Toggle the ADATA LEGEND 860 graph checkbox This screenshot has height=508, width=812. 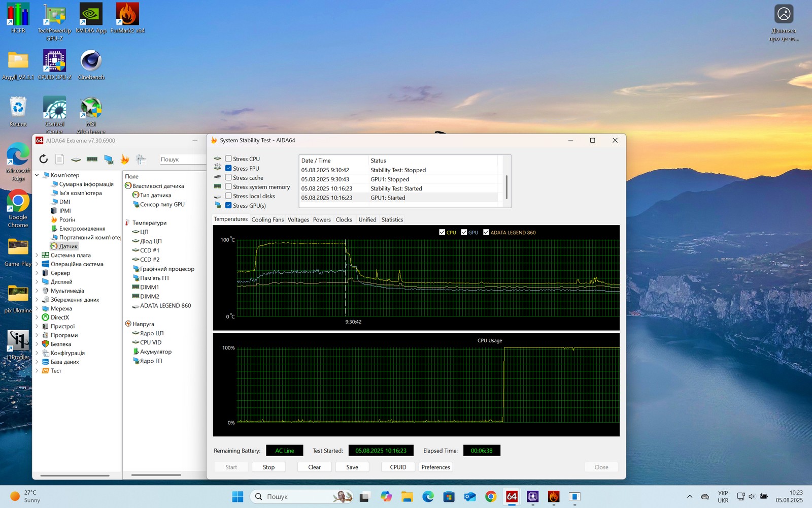[x=486, y=232]
